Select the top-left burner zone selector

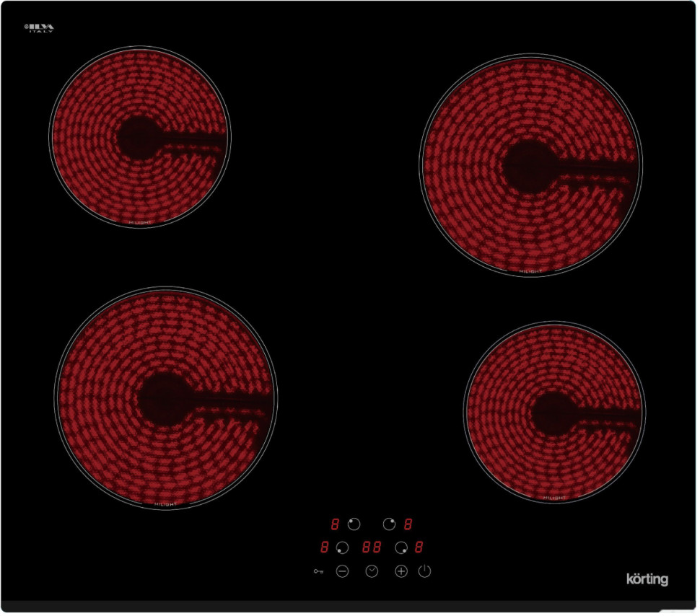354,524
